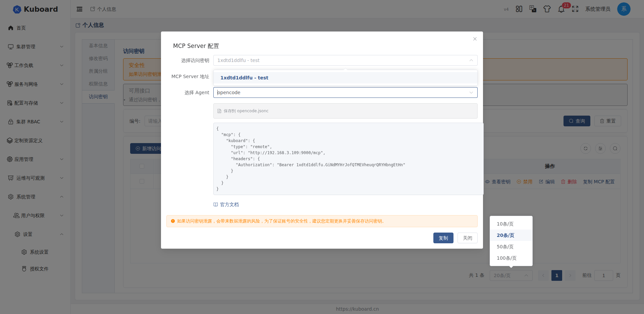The height and width of the screenshot is (314, 644).
Task: Click the 系统管理员 username in header
Action: tap(598, 9)
